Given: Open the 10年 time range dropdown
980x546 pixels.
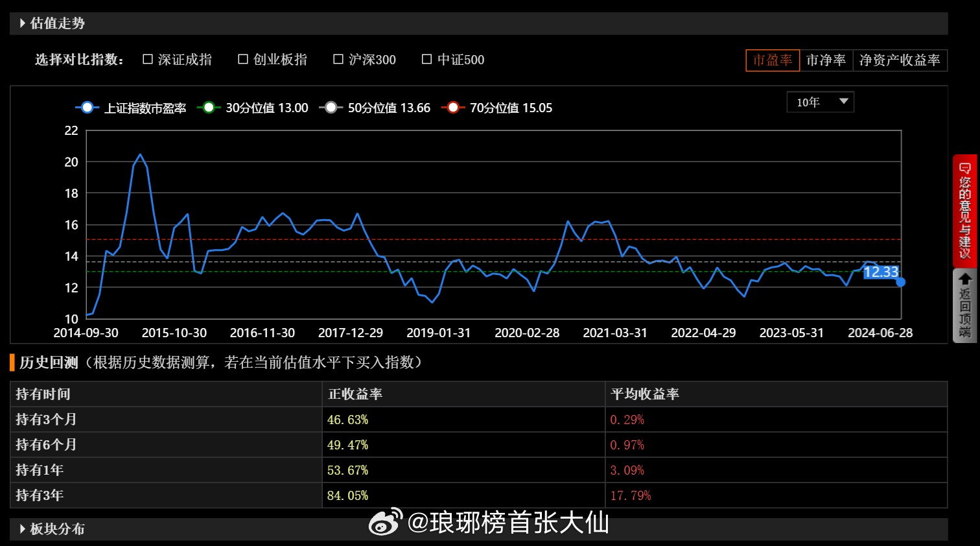Looking at the screenshot, I should click(x=821, y=102).
